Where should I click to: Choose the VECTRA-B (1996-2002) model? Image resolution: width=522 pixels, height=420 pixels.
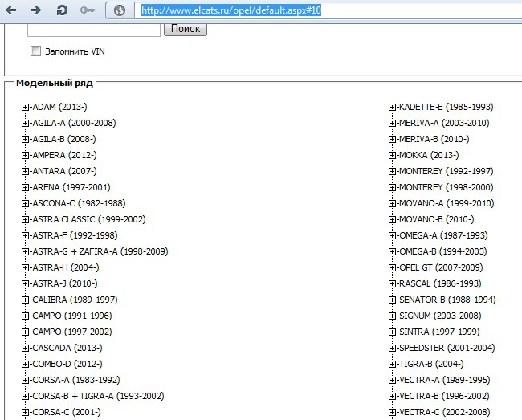pyautogui.click(x=444, y=396)
